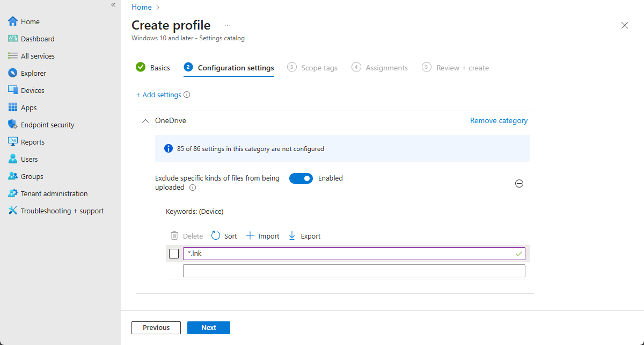Click the OneDrive category title
The width and height of the screenshot is (644, 345).
(x=171, y=120)
